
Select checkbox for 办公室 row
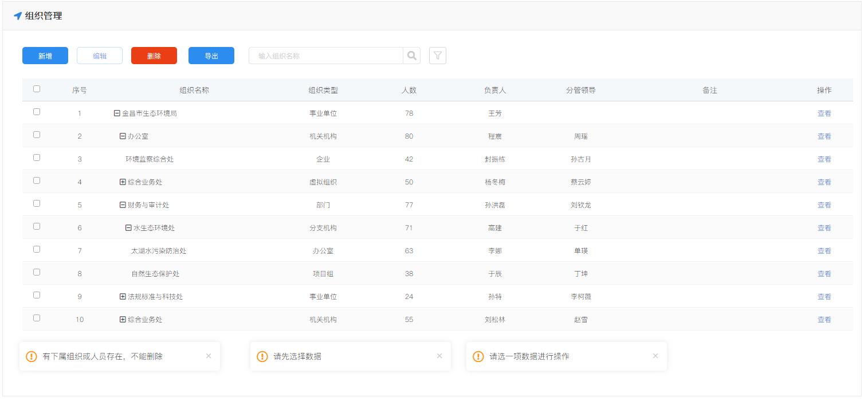(37, 135)
